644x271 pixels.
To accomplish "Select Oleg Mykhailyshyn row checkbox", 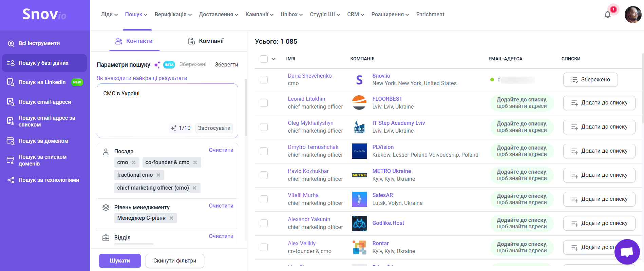I will pos(264,127).
